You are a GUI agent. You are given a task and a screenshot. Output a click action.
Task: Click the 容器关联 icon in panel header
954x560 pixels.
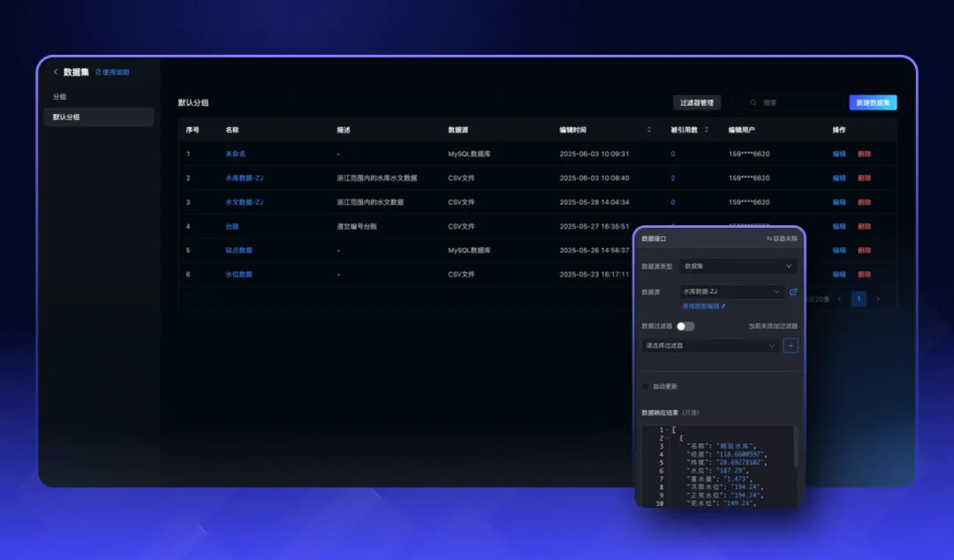pos(782,238)
